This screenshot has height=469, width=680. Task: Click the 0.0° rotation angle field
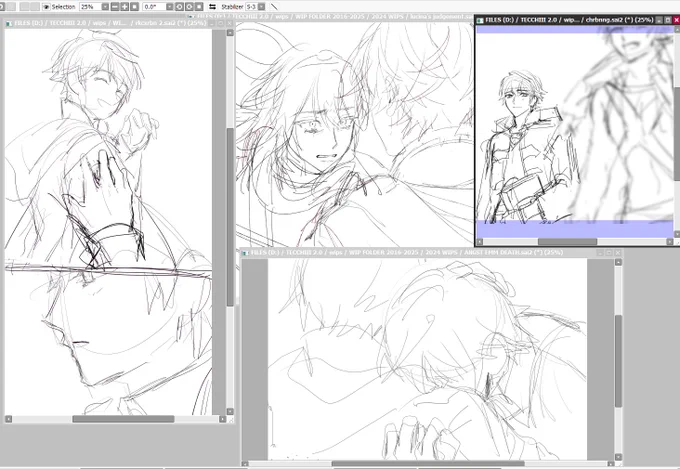(154, 7)
